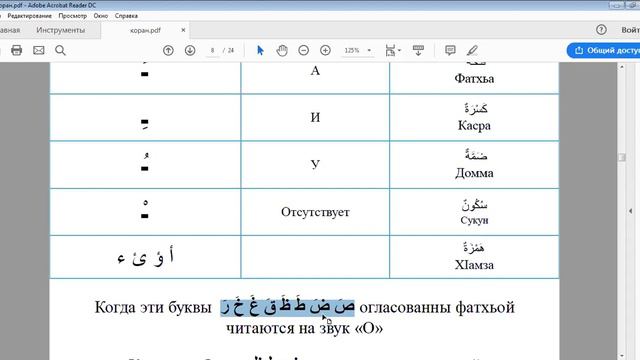Activate the hand pan tool
Viewport: 640px width, 360px height.
282,50
